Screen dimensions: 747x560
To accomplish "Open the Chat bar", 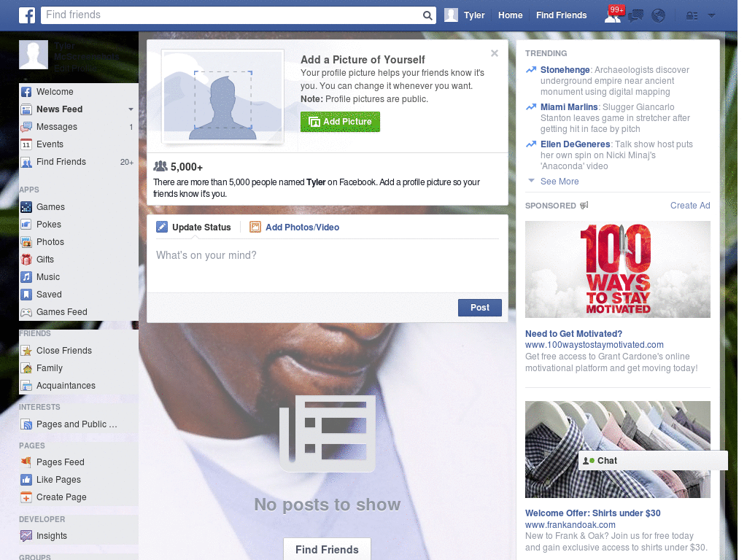I will click(653, 461).
